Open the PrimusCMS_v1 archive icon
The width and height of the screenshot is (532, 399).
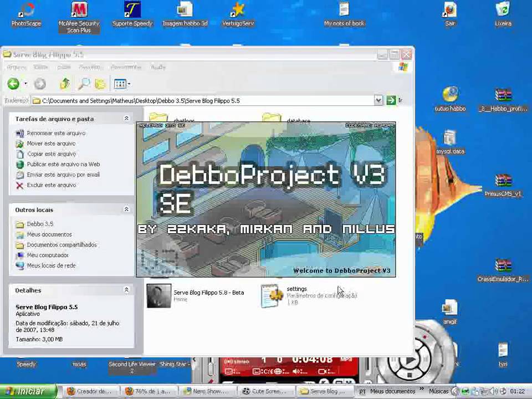coord(503,185)
